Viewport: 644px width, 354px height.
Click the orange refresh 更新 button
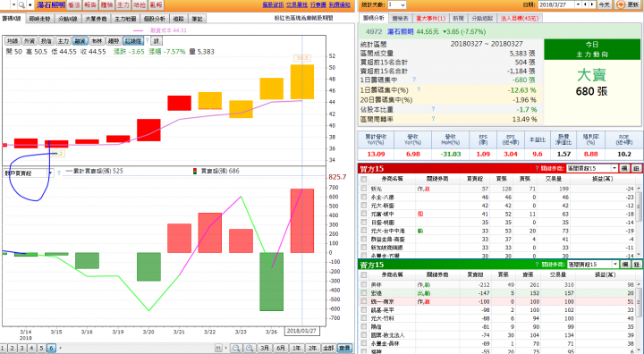[x=628, y=4]
